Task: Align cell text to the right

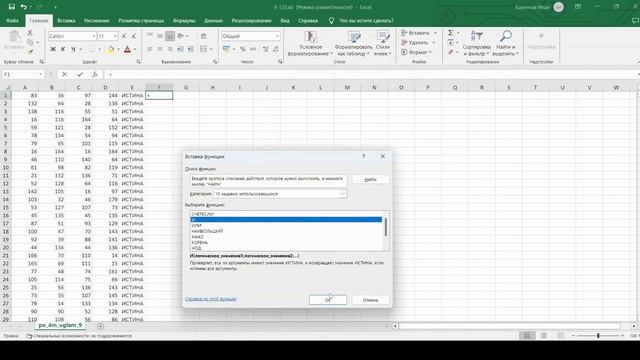Action: (170, 49)
